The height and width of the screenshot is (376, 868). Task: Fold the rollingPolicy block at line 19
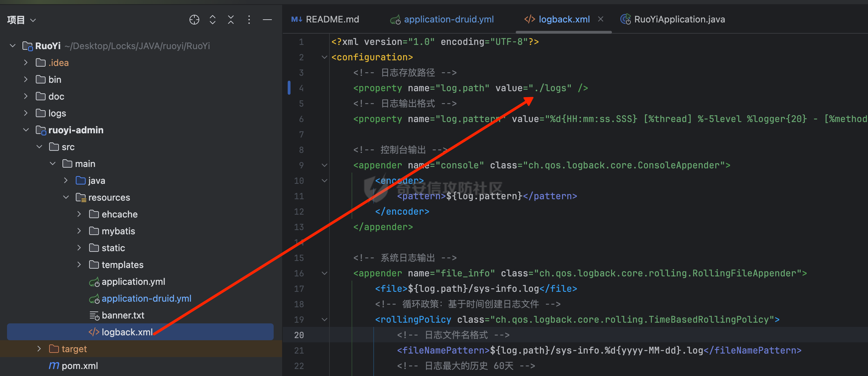324,320
